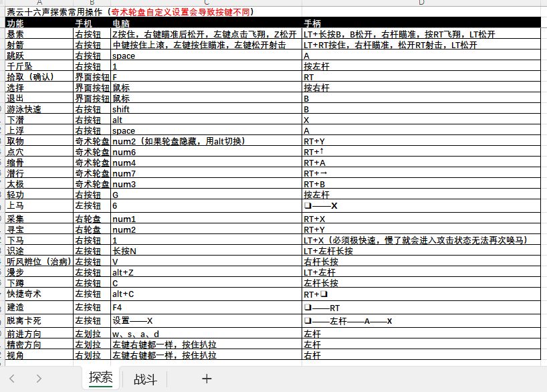Select cell 太极
547x392 pixels.
pyautogui.click(x=39, y=184)
